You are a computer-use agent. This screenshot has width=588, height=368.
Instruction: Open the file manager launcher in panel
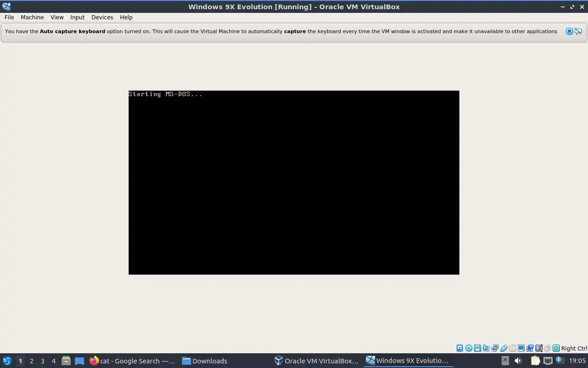click(x=66, y=361)
